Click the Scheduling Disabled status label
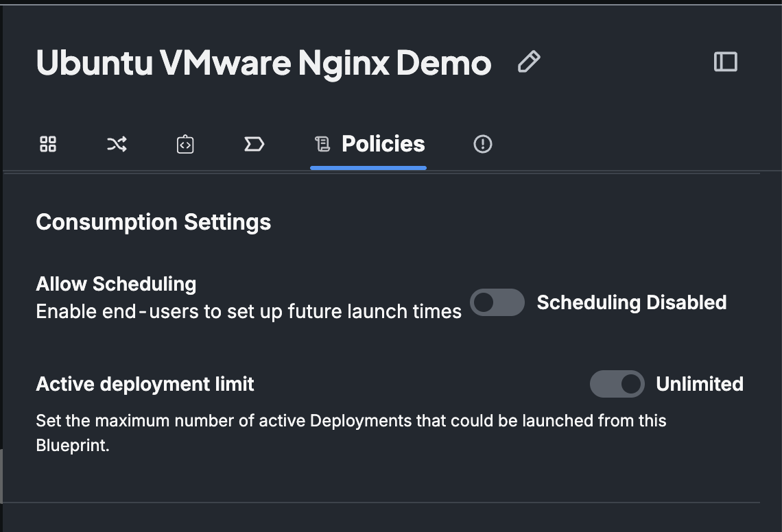Viewport: 782px width, 532px height. (631, 302)
